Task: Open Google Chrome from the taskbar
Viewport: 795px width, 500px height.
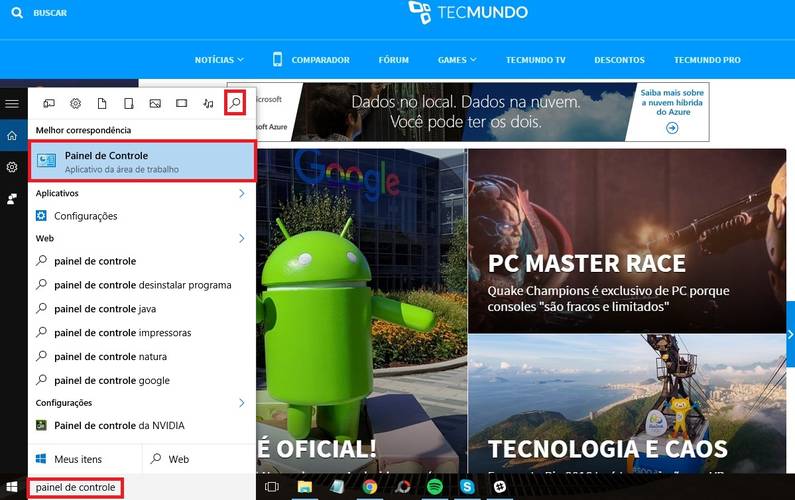Action: (x=370, y=487)
